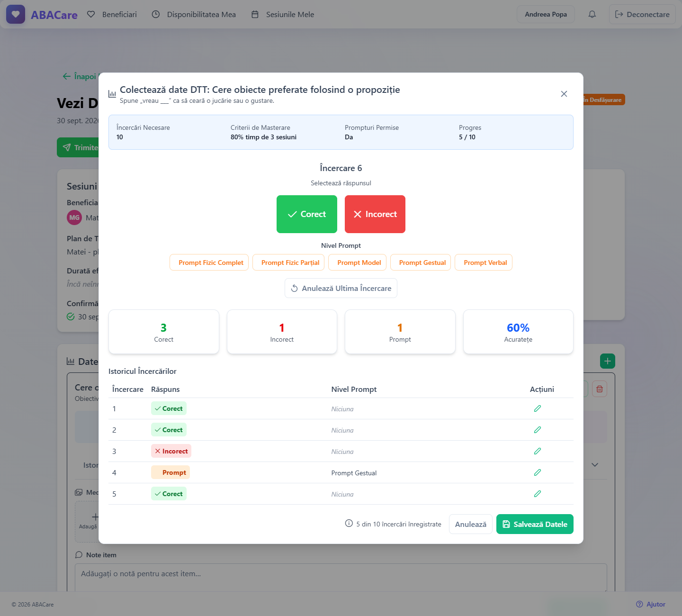Expand the history chevron behind dialog
This screenshot has width=682, height=616.
coord(595,465)
